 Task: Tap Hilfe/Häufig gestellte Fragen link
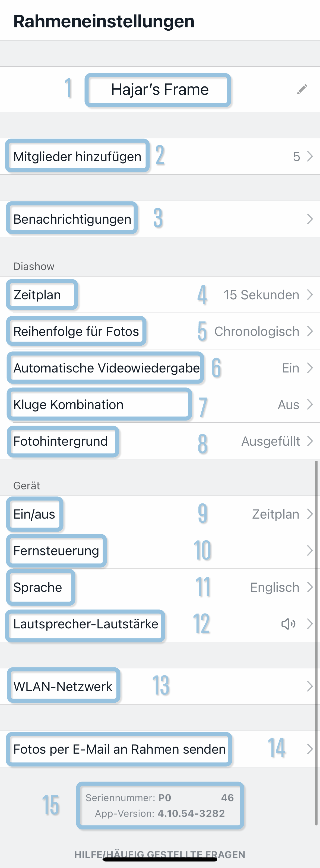coord(160,854)
